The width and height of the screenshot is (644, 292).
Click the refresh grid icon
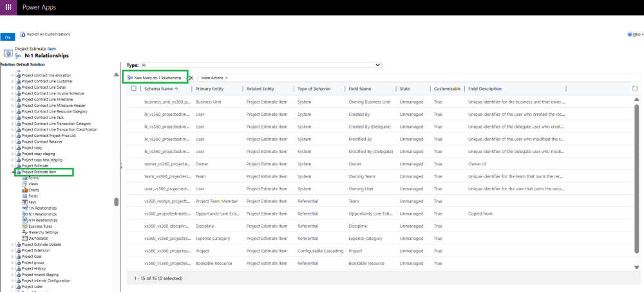(635, 89)
